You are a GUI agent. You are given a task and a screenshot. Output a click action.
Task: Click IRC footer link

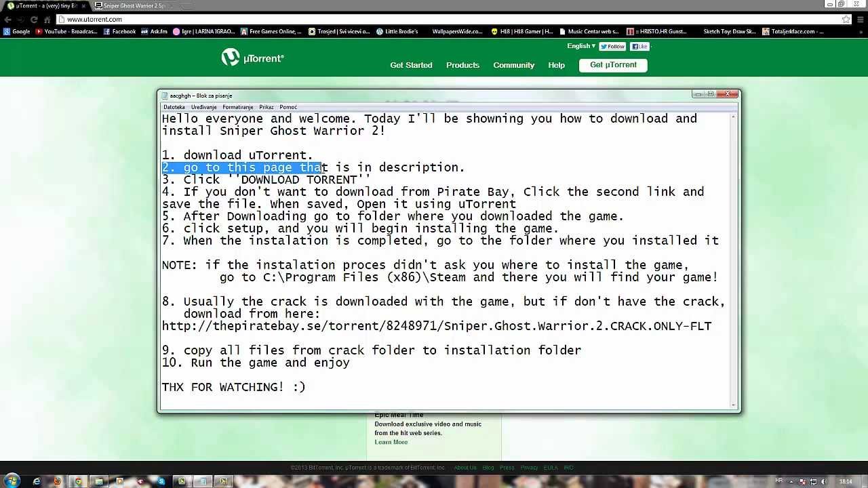[568, 468]
